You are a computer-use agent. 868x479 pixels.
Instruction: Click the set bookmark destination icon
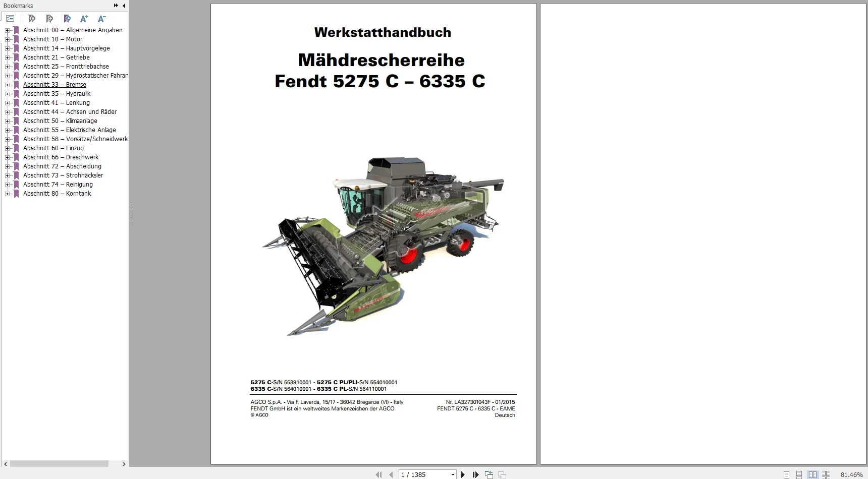[x=67, y=19]
